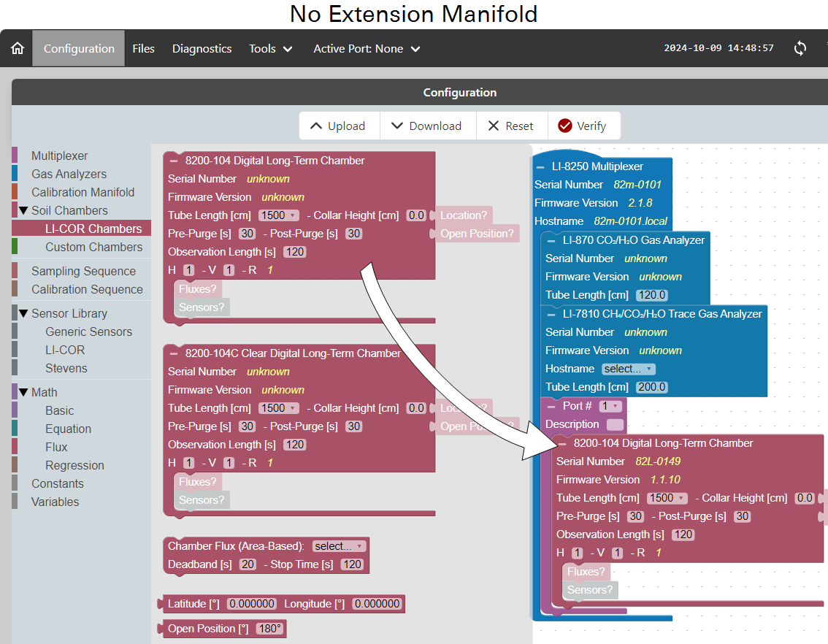Select the Regression subcategory
The width and height of the screenshot is (828, 644).
tap(74, 466)
